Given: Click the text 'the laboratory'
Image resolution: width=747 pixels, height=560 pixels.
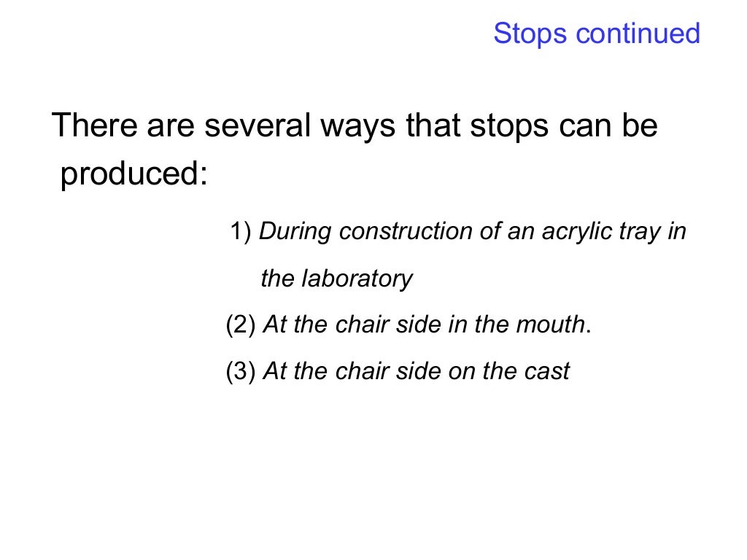Looking at the screenshot, I should tap(336, 279).
